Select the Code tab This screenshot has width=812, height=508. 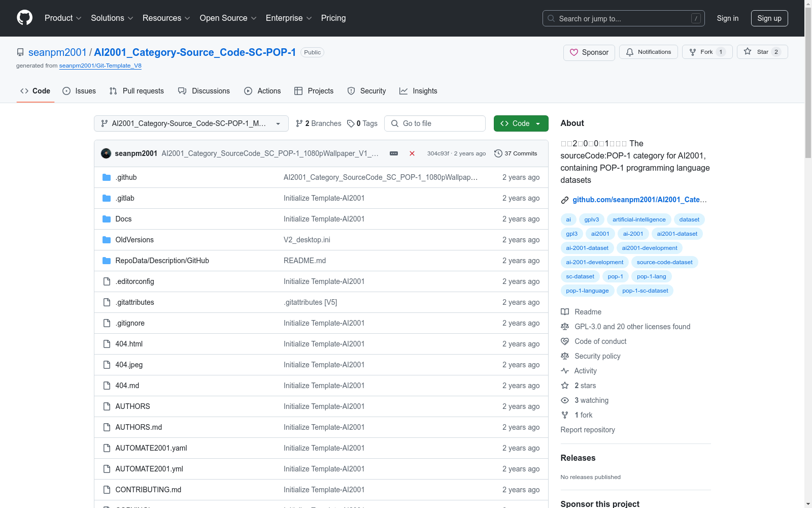pos(36,91)
